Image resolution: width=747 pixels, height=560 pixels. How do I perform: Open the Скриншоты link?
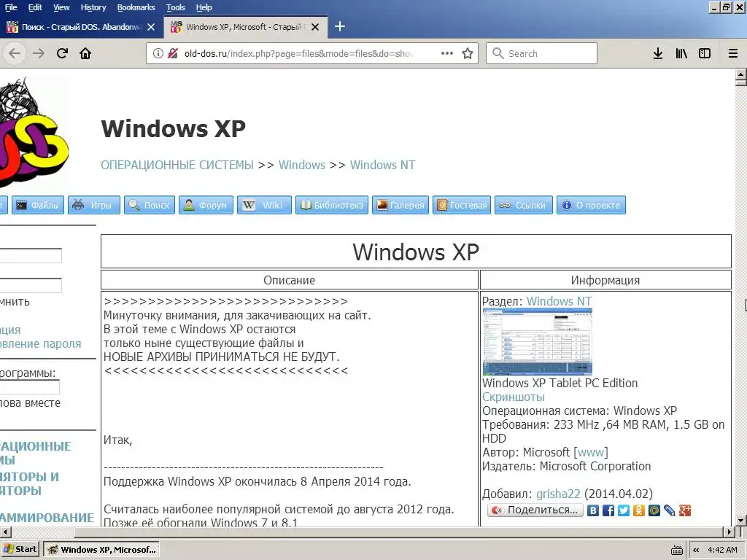point(513,397)
